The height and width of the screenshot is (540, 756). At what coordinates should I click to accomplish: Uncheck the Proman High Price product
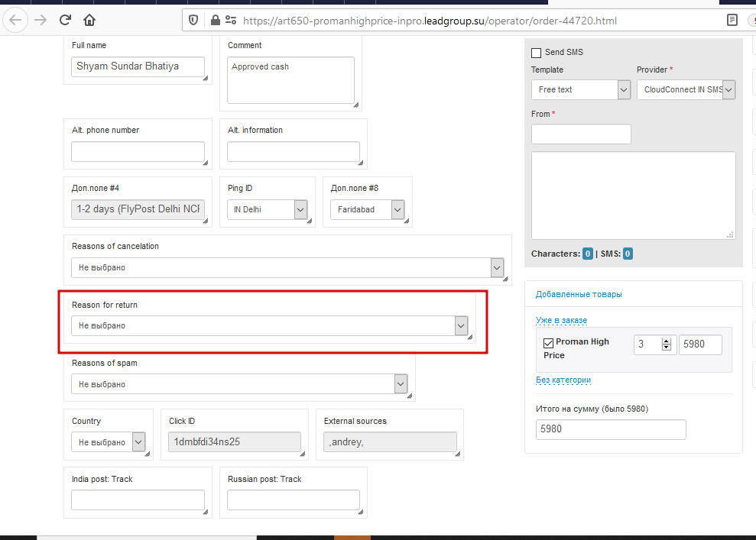pyautogui.click(x=548, y=343)
